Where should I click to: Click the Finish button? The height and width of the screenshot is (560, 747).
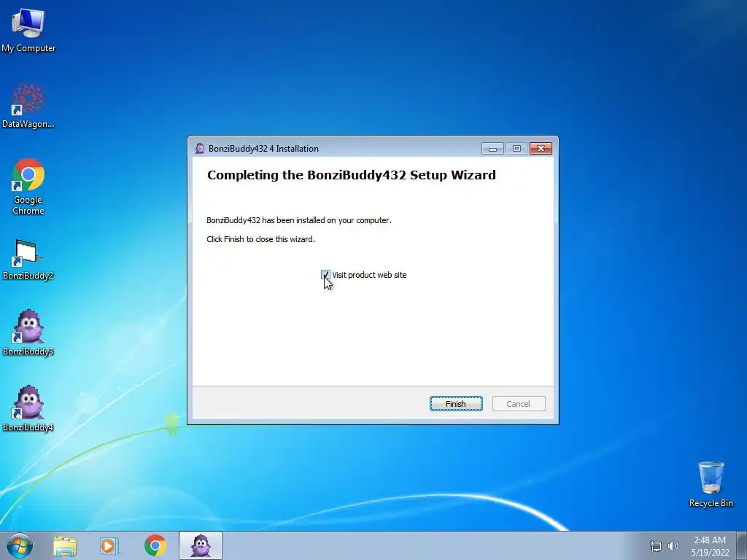click(x=456, y=404)
